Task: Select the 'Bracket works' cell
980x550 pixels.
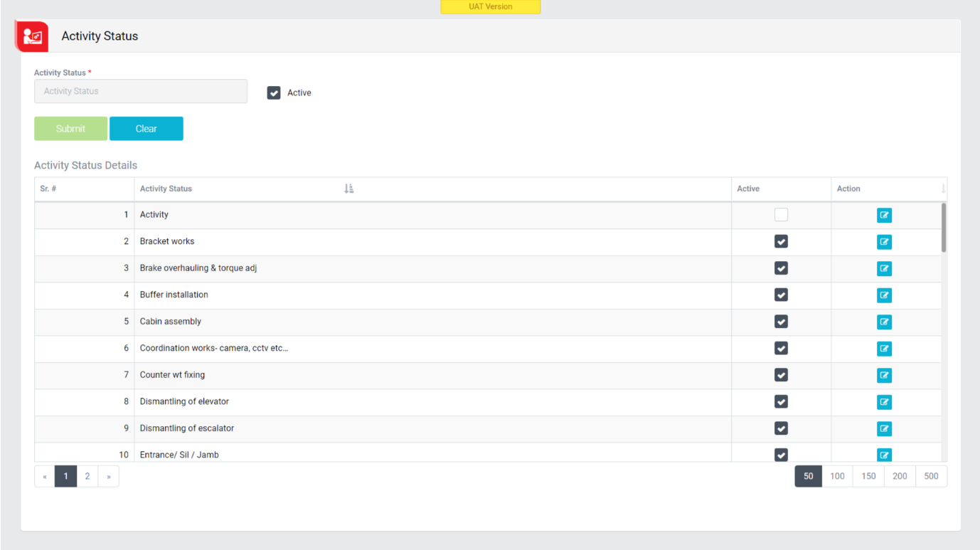Action: (x=432, y=241)
